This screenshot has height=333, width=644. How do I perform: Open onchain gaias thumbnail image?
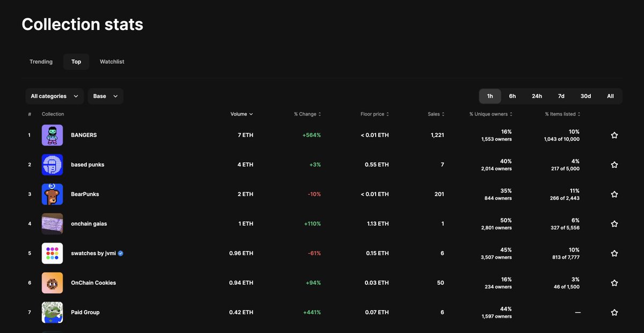tap(52, 224)
